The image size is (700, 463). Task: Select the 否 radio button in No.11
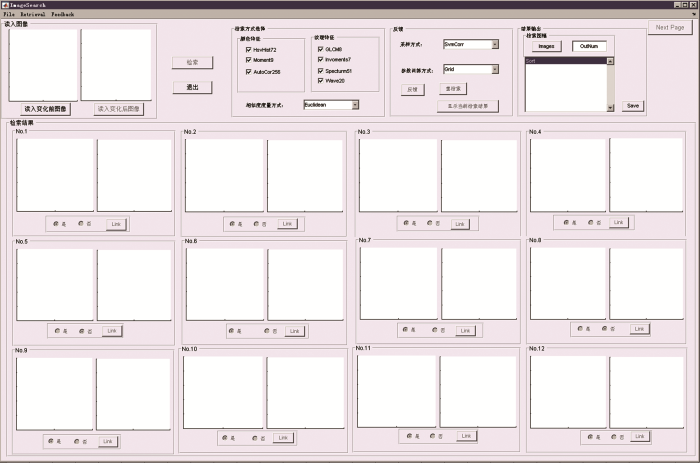432,436
